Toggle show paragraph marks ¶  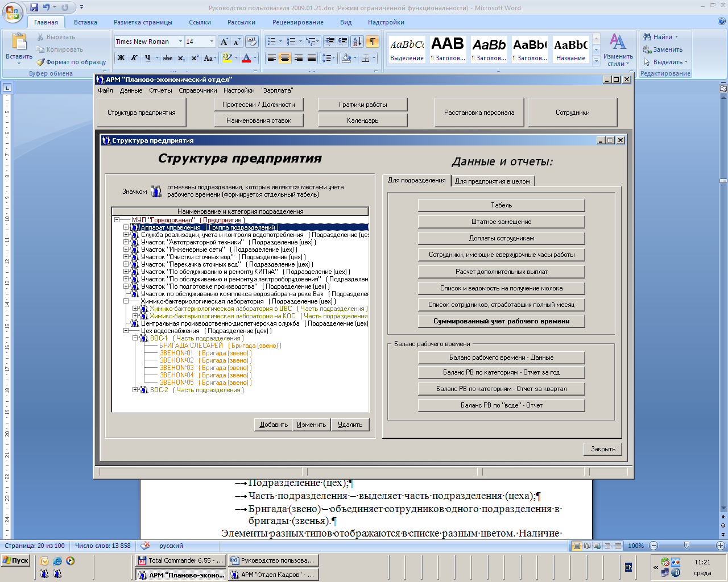pos(372,41)
